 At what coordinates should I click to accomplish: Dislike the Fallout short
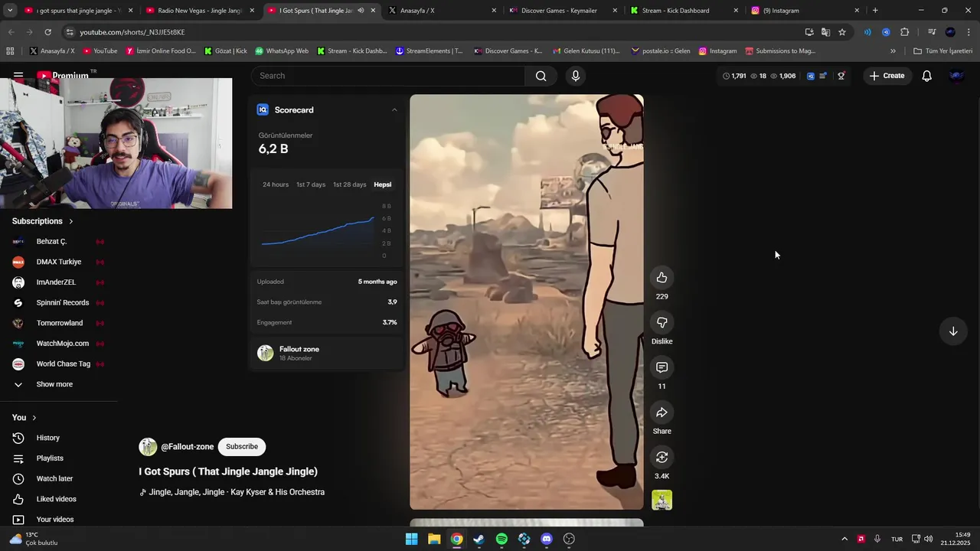point(661,322)
